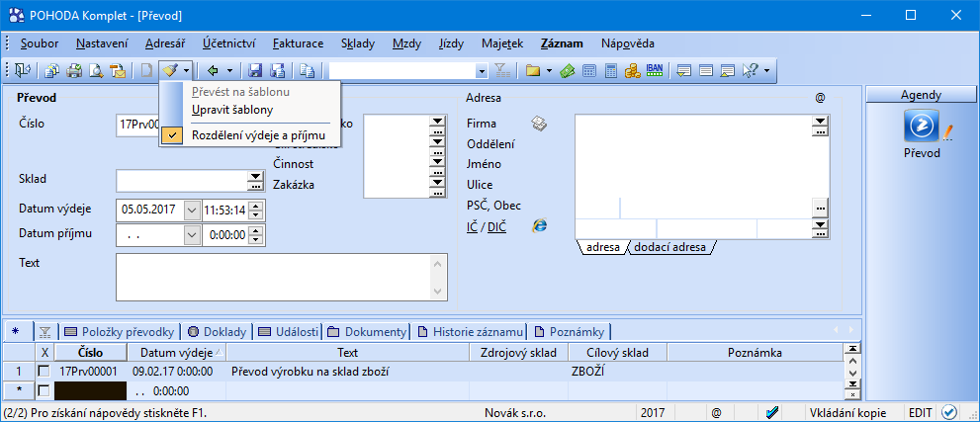Jump to first record via table scrollbar top button
Image resolution: width=980 pixels, height=422 pixels.
pos(852,348)
